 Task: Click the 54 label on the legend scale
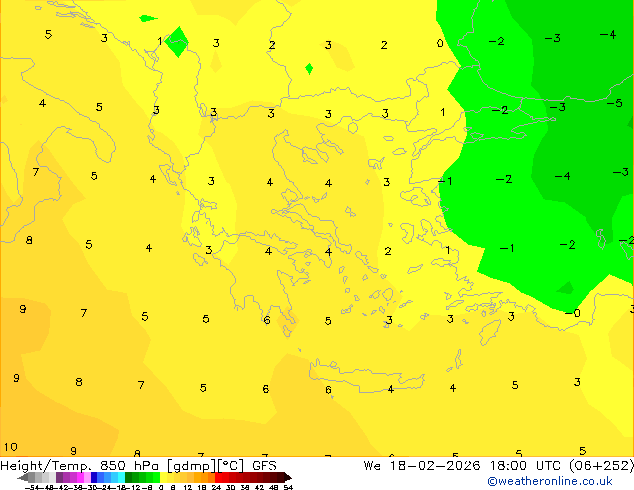(288, 487)
